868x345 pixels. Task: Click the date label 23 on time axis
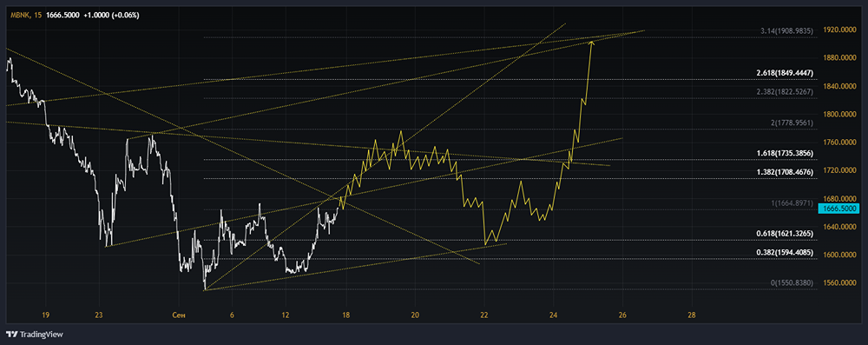(x=99, y=315)
